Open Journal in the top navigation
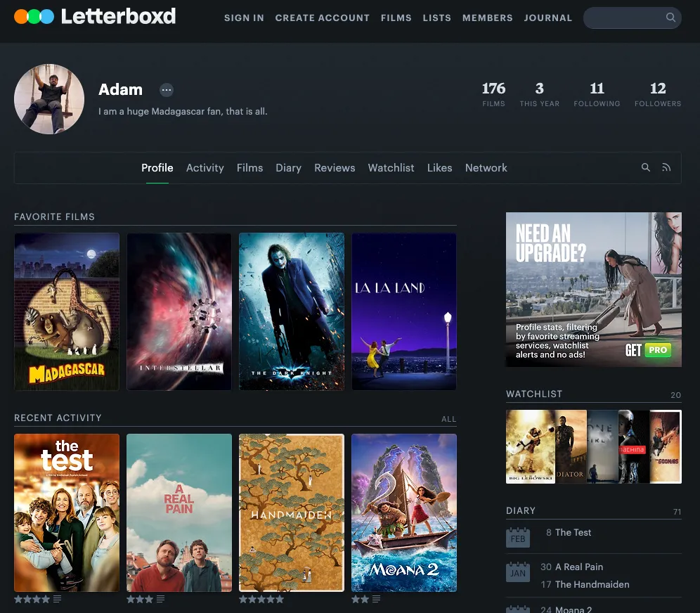The image size is (700, 613). [x=547, y=18]
